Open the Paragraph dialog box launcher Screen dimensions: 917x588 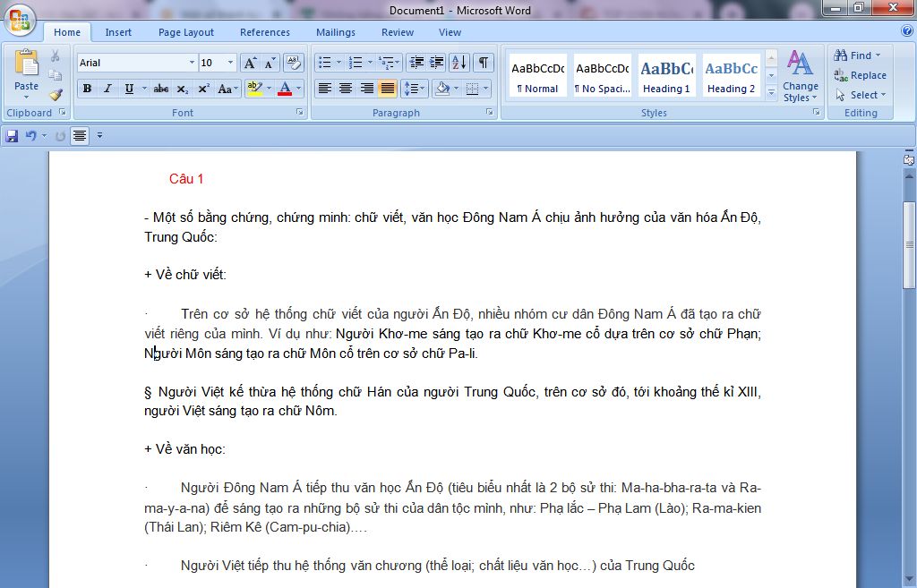pyautogui.click(x=490, y=112)
